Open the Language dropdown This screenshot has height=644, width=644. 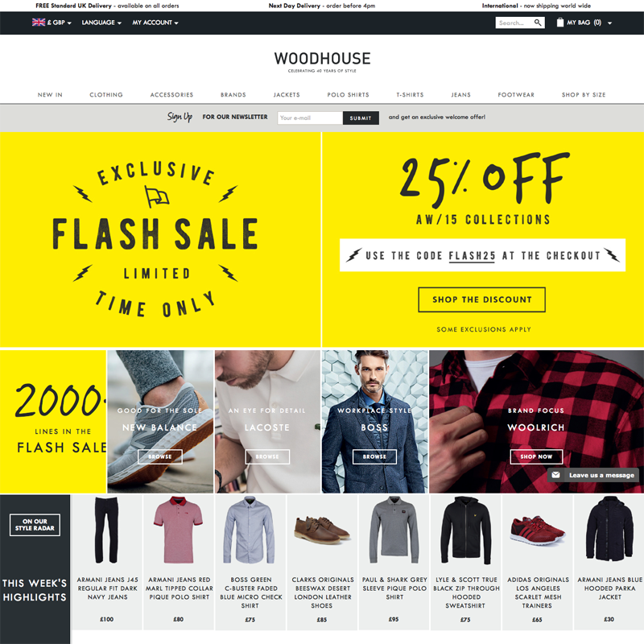pos(101,23)
